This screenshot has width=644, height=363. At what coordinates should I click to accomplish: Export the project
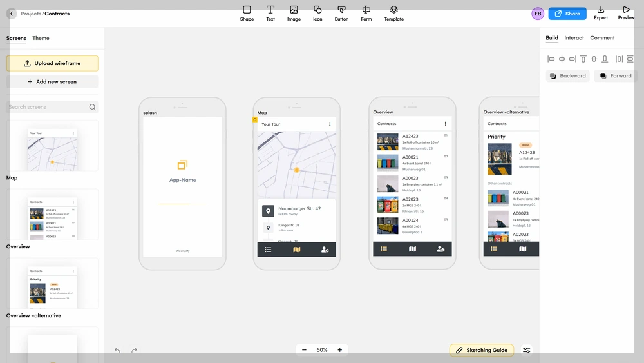click(600, 13)
